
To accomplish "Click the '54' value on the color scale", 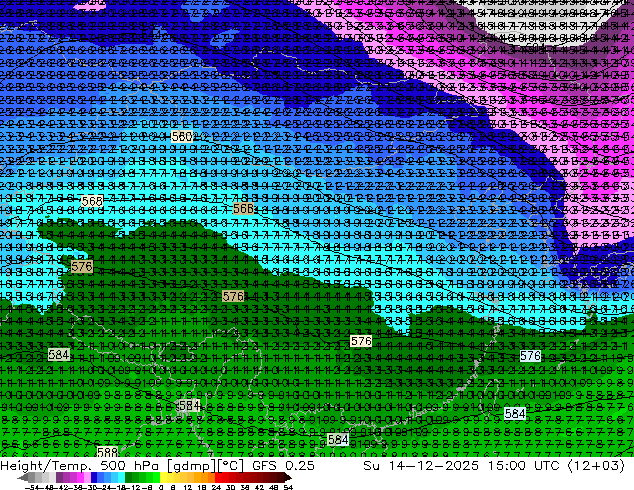I will point(288,487).
